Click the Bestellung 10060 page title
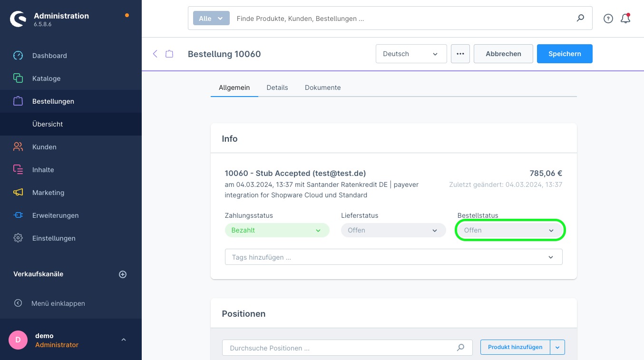Screen dimensions: 644x360 tap(224, 54)
